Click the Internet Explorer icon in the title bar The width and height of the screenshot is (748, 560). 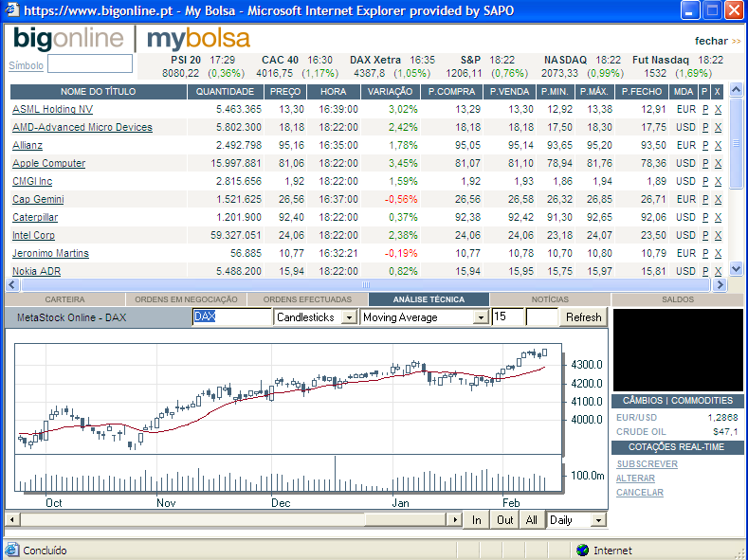[x=10, y=11]
